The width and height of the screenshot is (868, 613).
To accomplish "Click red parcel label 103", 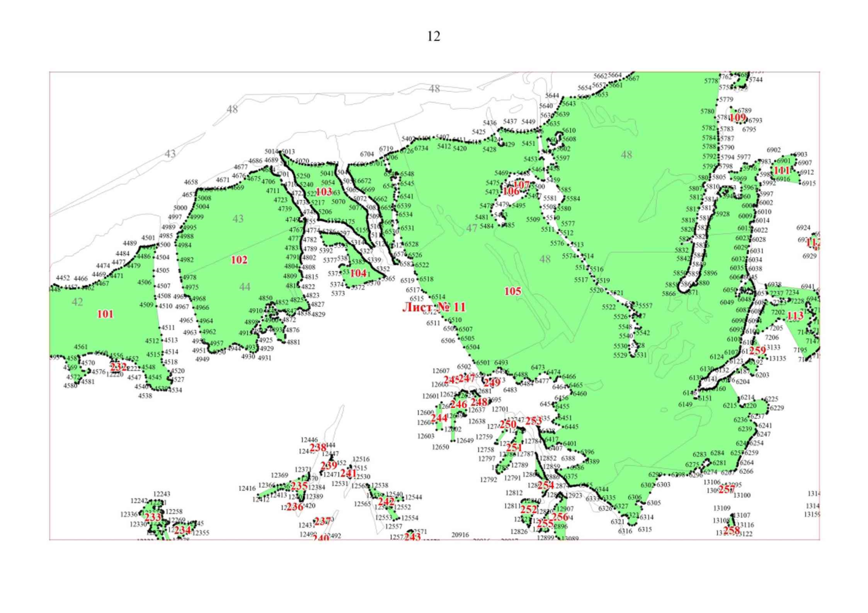I will (x=324, y=192).
